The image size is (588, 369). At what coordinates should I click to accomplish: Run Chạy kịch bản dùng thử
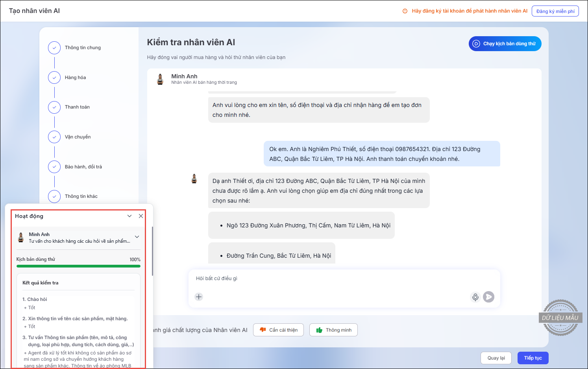(x=505, y=44)
